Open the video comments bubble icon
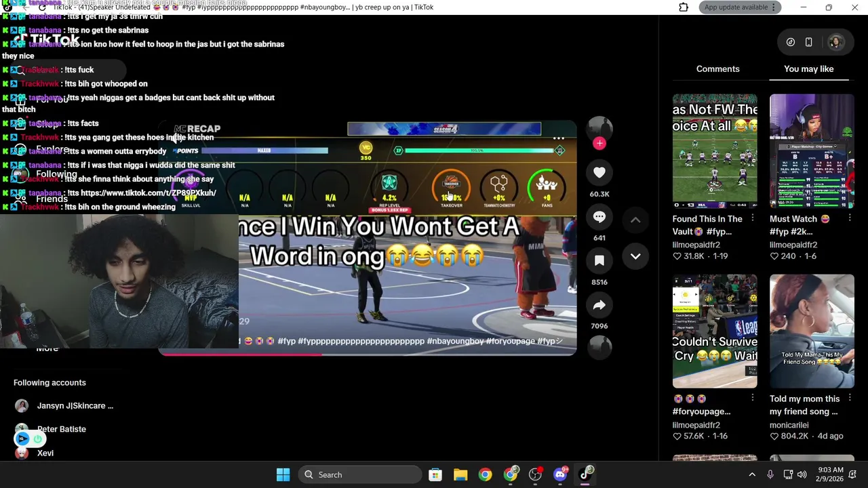868x488 pixels. 599,217
